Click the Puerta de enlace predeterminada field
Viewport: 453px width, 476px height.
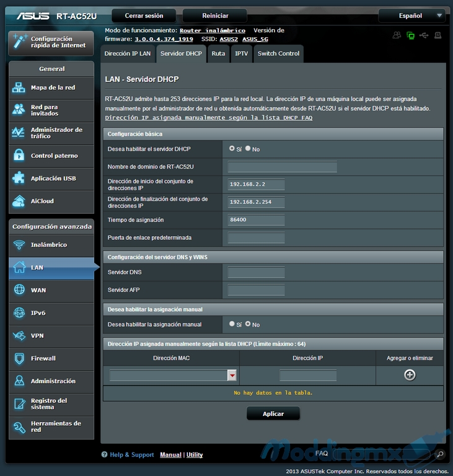(x=257, y=238)
